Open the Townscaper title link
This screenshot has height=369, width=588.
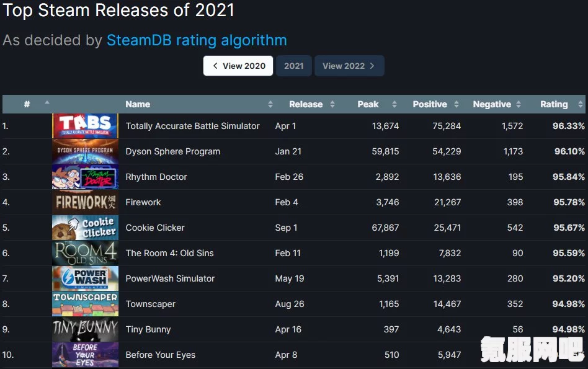coord(150,304)
